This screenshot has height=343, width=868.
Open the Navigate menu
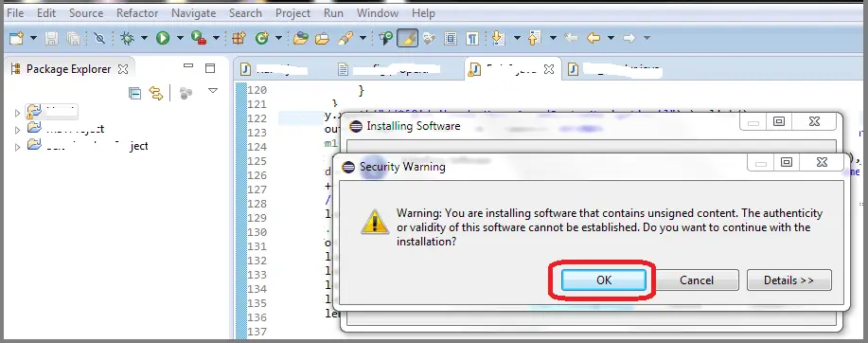pyautogui.click(x=193, y=12)
